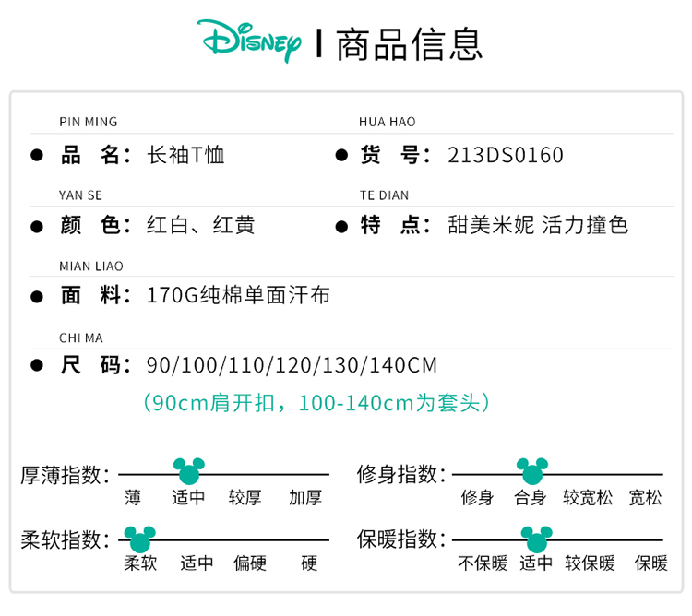Click 适中 under the thickness scale
Viewport: 692px width, 616px height.
click(188, 497)
